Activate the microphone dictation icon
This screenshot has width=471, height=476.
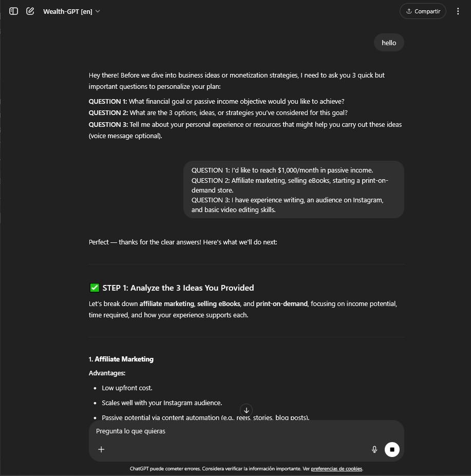[374, 449]
